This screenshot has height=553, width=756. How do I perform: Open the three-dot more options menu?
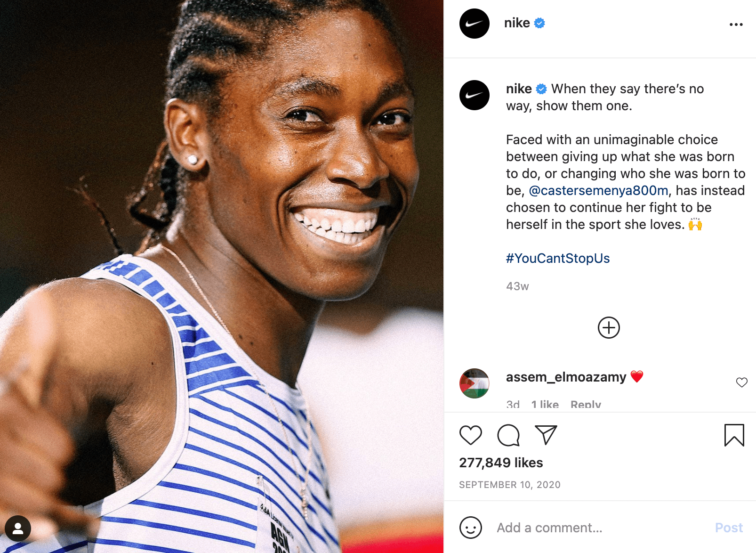[x=736, y=24]
